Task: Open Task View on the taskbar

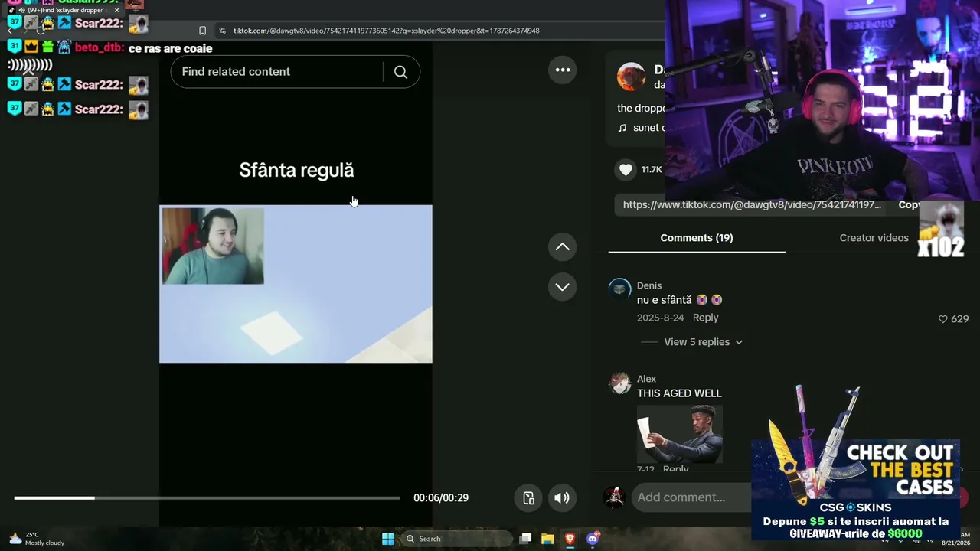Action: 525,539
